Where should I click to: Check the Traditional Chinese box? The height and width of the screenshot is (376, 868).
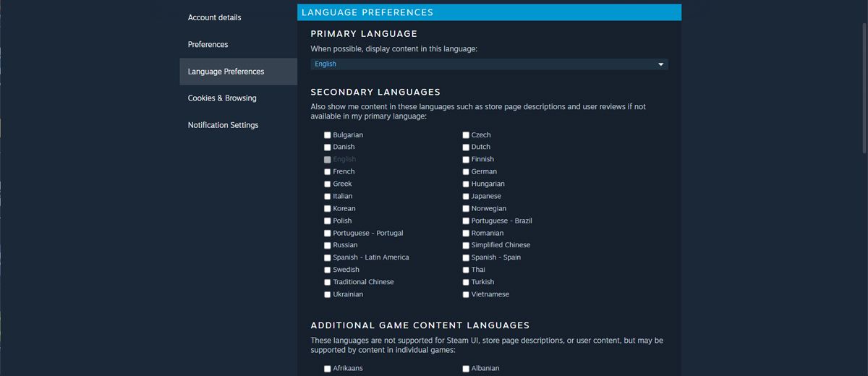coord(328,283)
